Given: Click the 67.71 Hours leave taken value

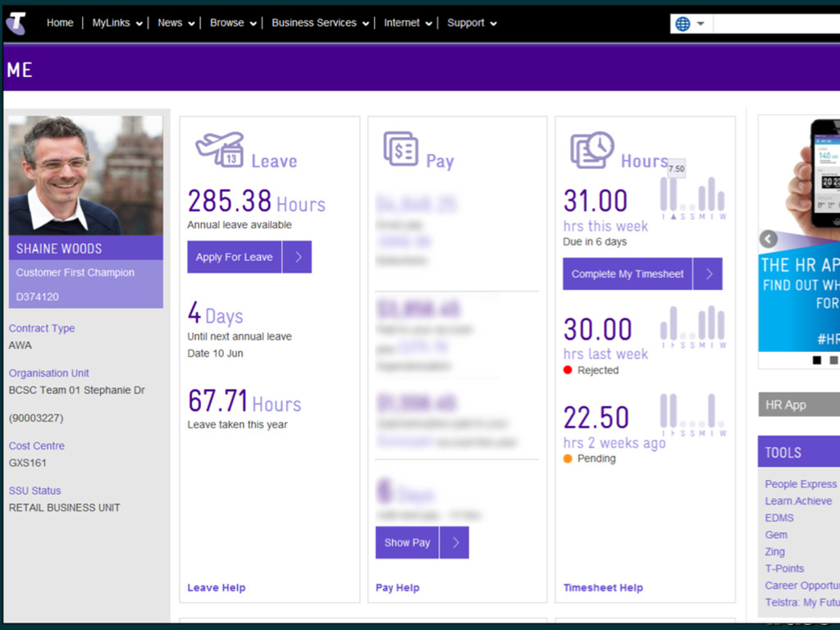Looking at the screenshot, I should [244, 401].
